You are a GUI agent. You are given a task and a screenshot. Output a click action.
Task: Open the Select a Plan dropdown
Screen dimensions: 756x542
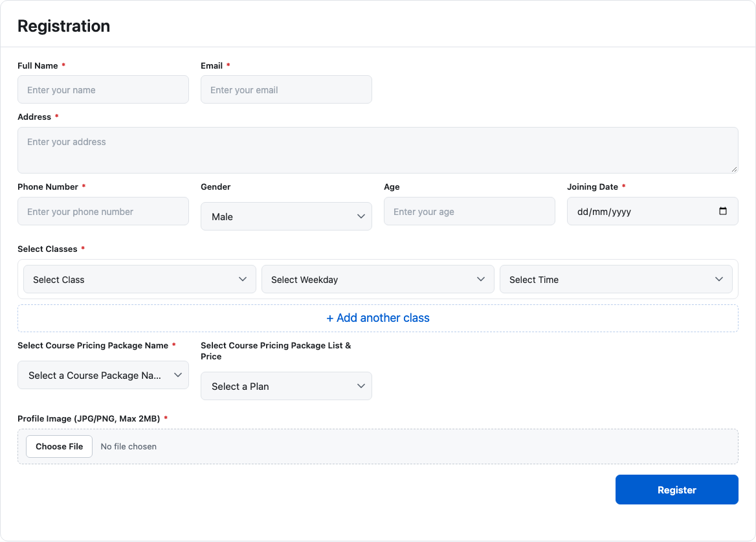tap(286, 386)
